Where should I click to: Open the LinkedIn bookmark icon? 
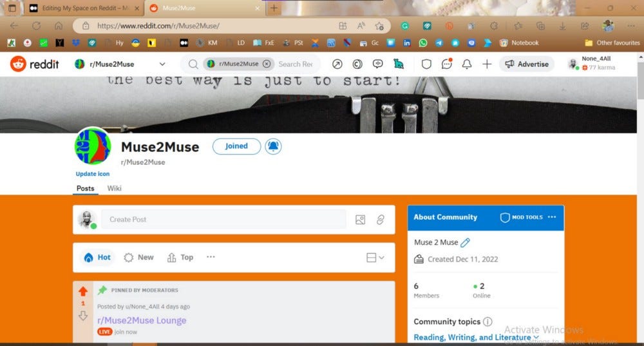point(406,43)
